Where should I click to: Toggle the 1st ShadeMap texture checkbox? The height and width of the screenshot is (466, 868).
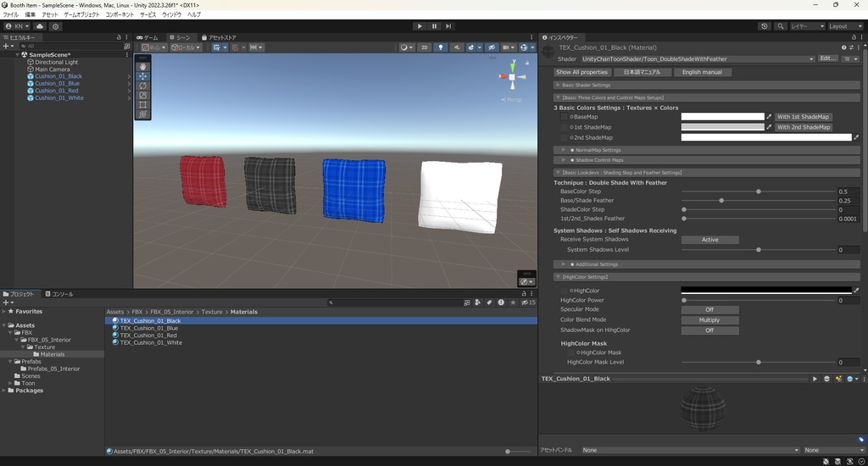(x=564, y=127)
